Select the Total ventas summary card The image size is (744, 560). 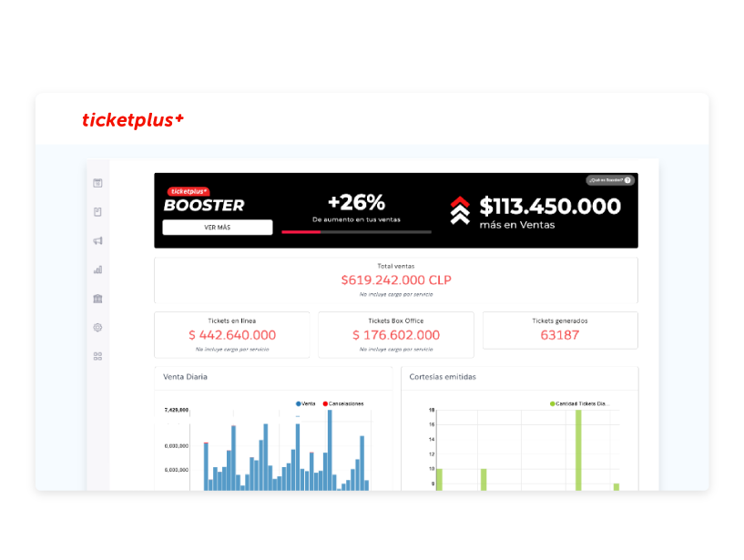click(396, 280)
